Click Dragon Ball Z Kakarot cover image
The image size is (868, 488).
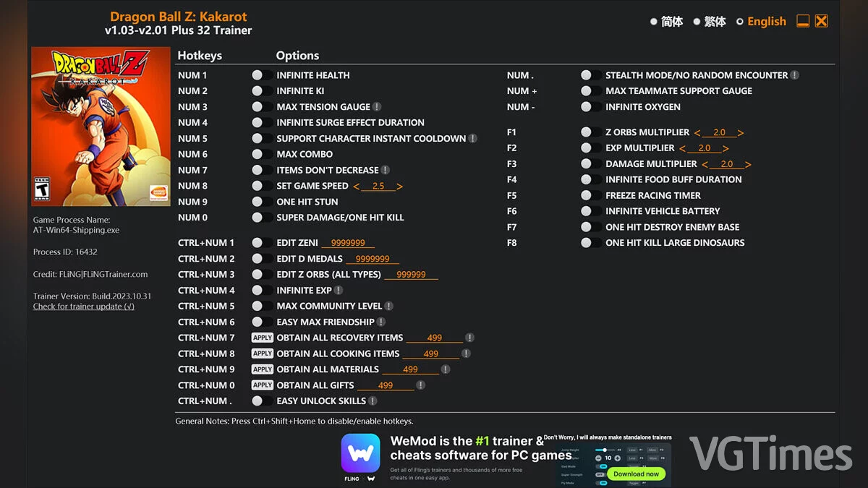point(101,127)
